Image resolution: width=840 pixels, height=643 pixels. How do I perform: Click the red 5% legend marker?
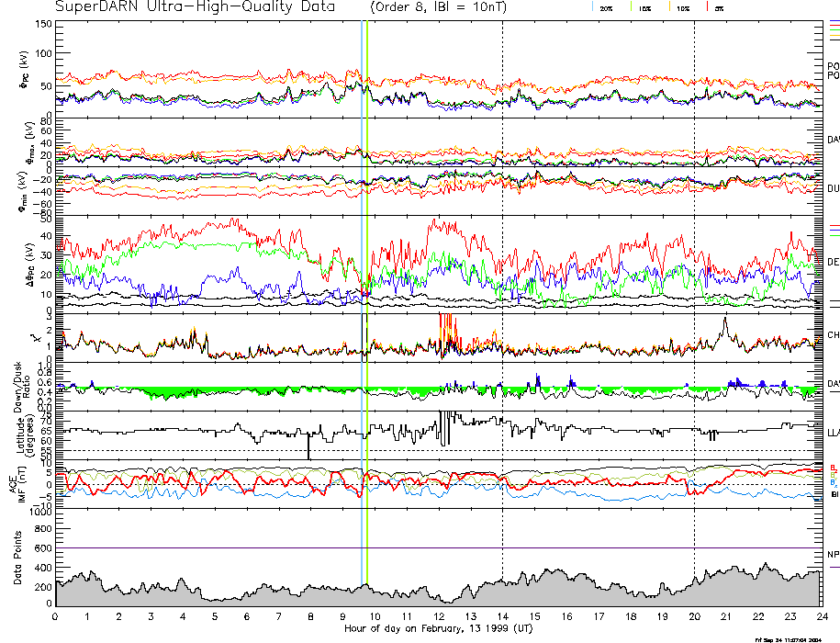(707, 6)
